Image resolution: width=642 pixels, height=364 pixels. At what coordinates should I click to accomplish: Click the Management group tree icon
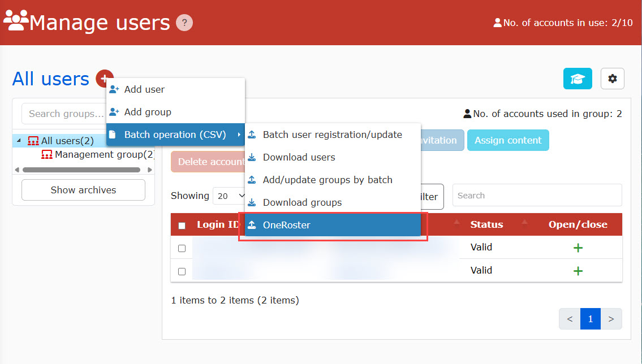pyautogui.click(x=47, y=155)
